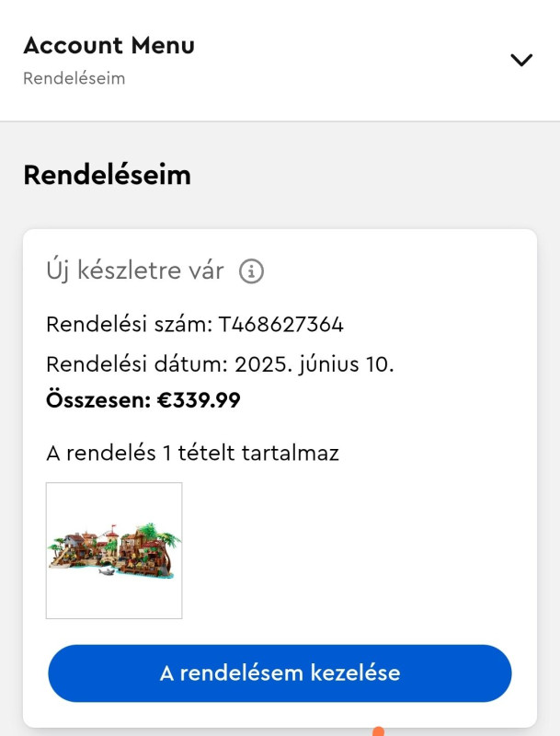Click the €339.99 amount

(x=199, y=400)
